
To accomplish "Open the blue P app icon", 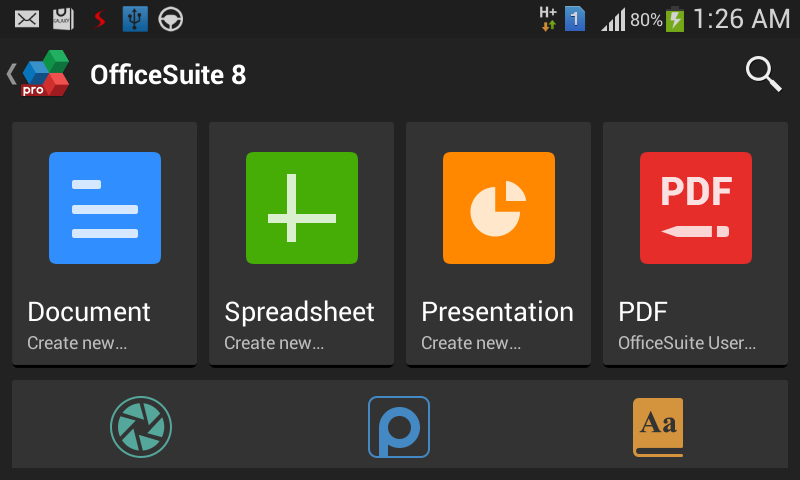I will (x=399, y=427).
